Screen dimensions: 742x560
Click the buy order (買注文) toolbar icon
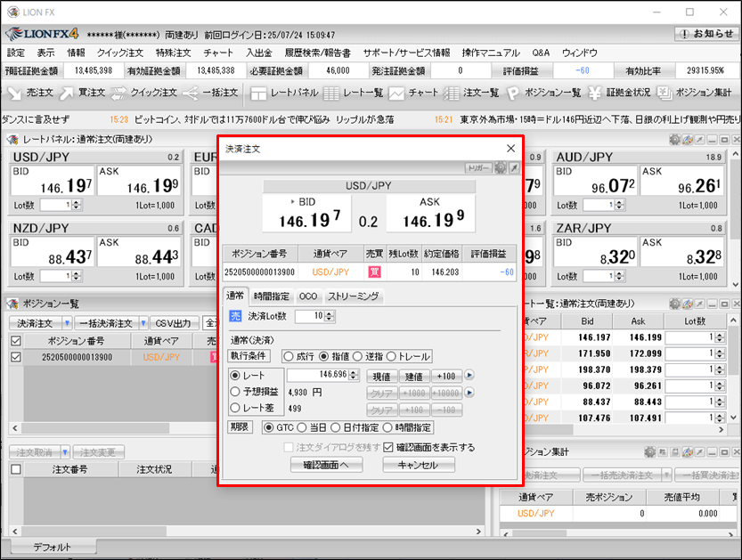(68, 92)
